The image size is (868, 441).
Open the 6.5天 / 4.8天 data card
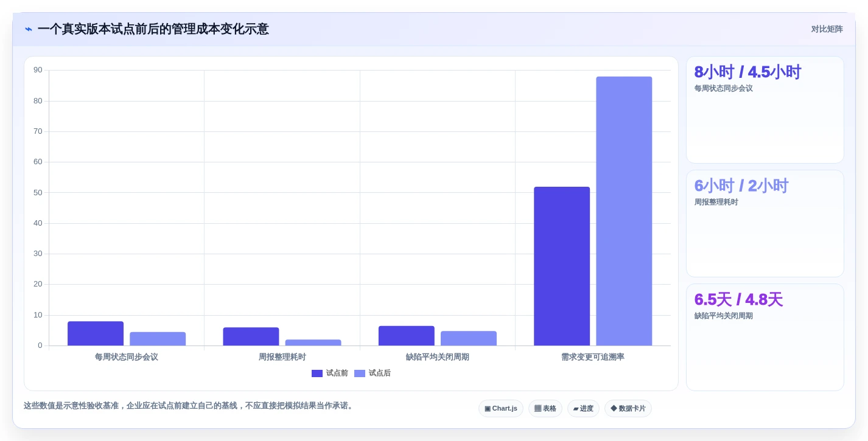(x=765, y=338)
